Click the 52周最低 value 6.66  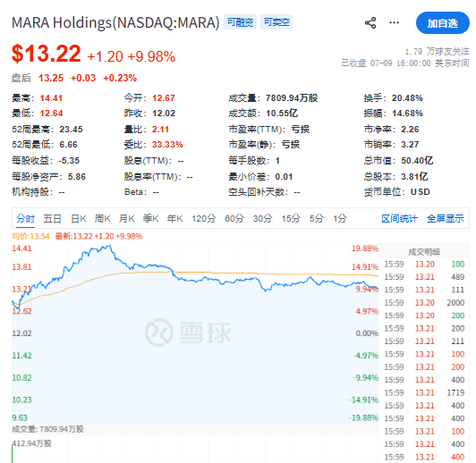pos(68,145)
